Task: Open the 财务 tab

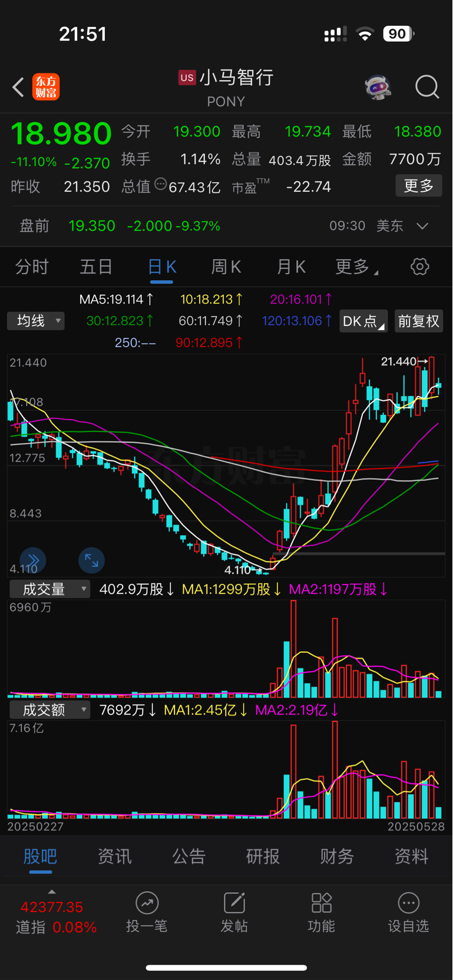Action: pyautogui.click(x=337, y=856)
